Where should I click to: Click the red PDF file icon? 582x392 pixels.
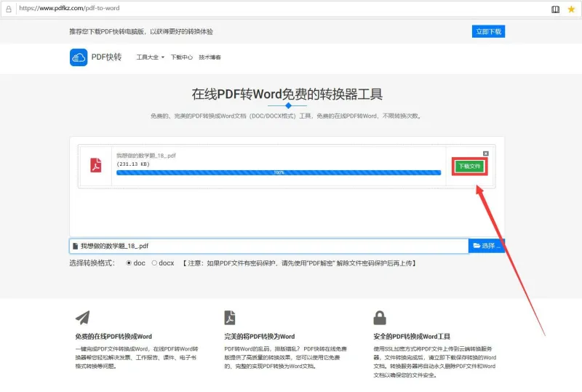tap(96, 165)
